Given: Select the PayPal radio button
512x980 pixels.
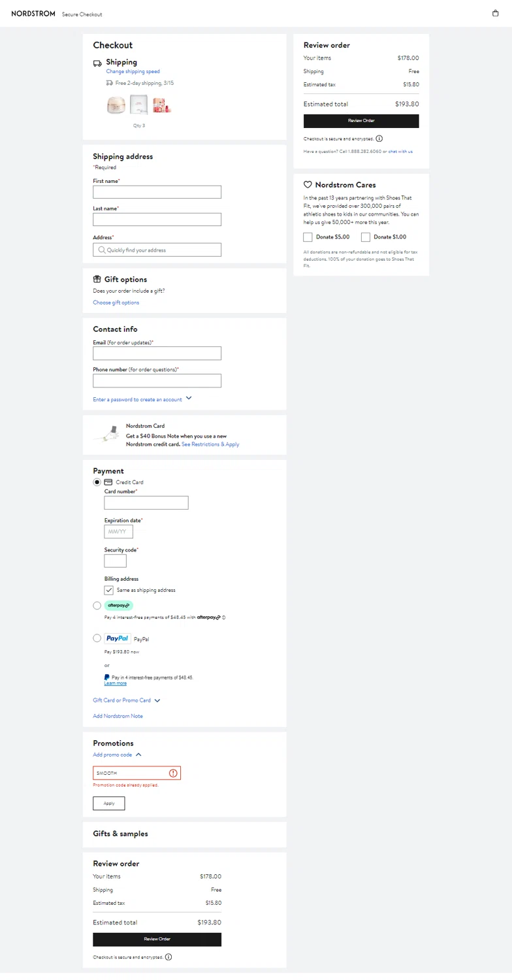Looking at the screenshot, I should click(x=97, y=638).
